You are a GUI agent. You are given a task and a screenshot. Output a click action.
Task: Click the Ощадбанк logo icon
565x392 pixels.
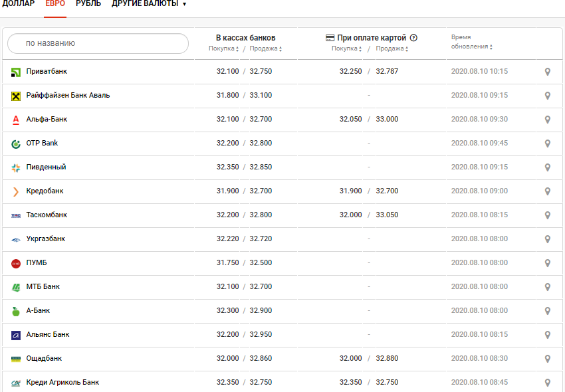(x=16, y=359)
